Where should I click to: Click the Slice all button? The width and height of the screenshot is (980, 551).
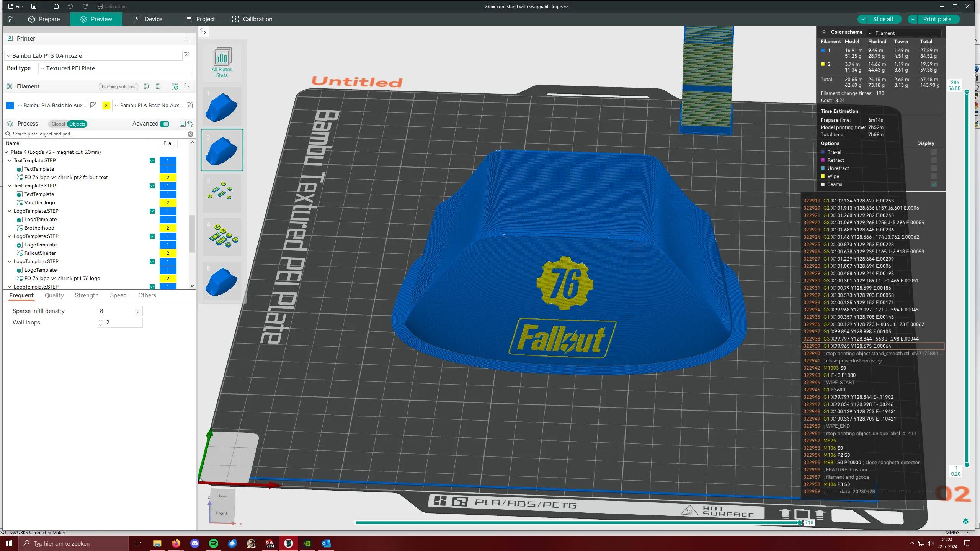click(x=883, y=19)
